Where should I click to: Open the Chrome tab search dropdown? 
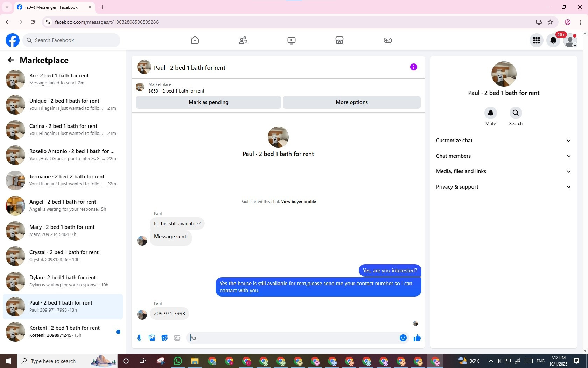tap(7, 7)
